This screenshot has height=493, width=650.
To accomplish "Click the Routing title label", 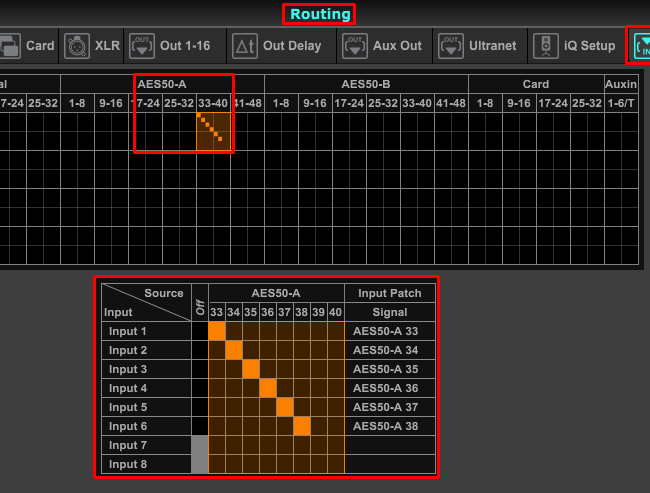I will [x=320, y=14].
